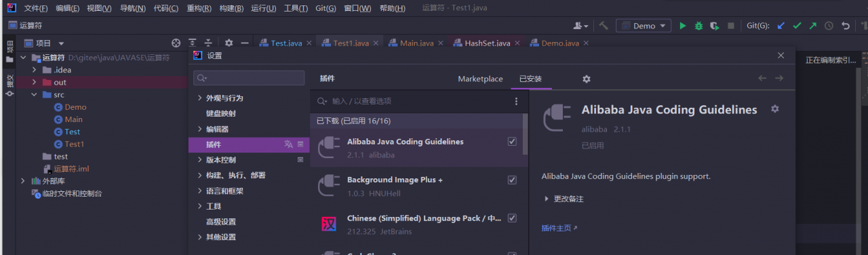The image size is (868, 255).
Task: Locate opened file with crosshair icon
Action: (x=176, y=43)
